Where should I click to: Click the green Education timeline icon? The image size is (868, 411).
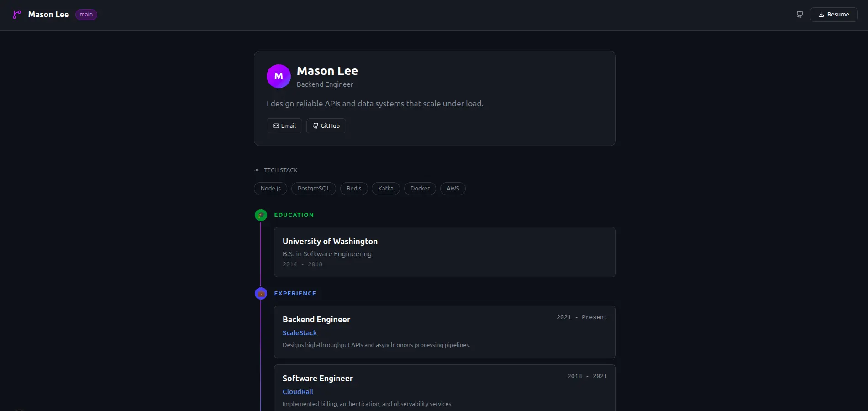261,215
